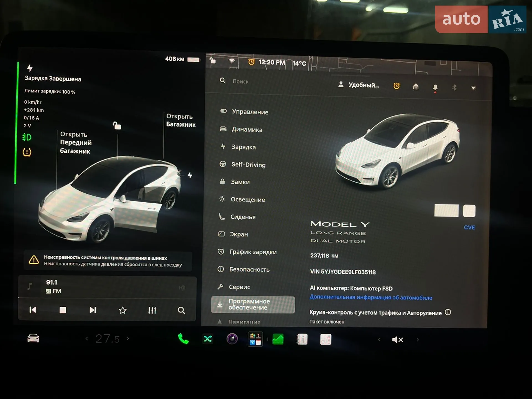Skip to previous radio station
532x399 pixels.
point(33,310)
